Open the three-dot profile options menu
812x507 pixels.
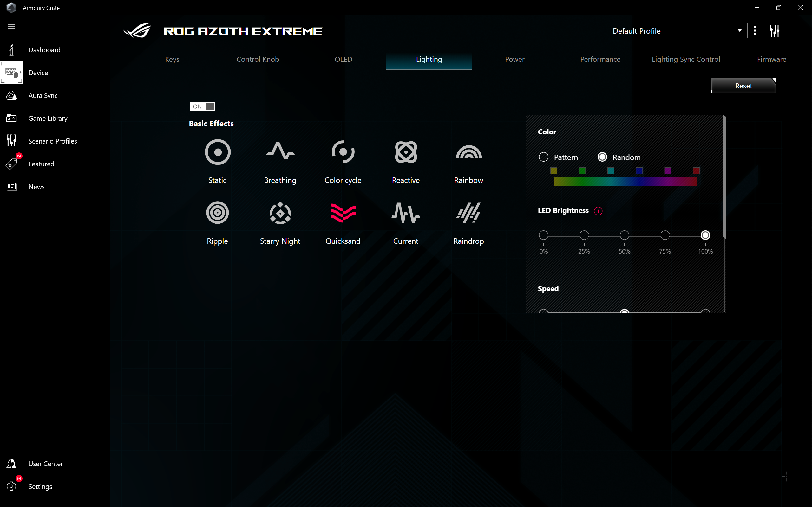[x=755, y=31]
